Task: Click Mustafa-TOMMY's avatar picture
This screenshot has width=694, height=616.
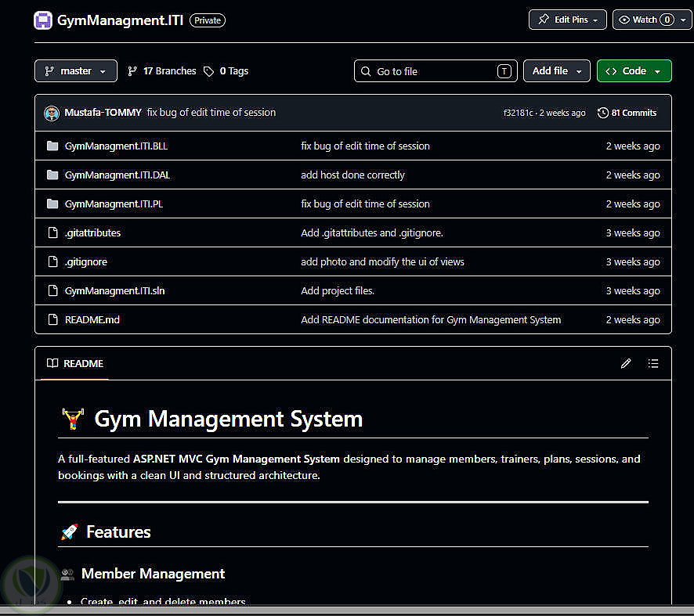Action: pyautogui.click(x=52, y=113)
